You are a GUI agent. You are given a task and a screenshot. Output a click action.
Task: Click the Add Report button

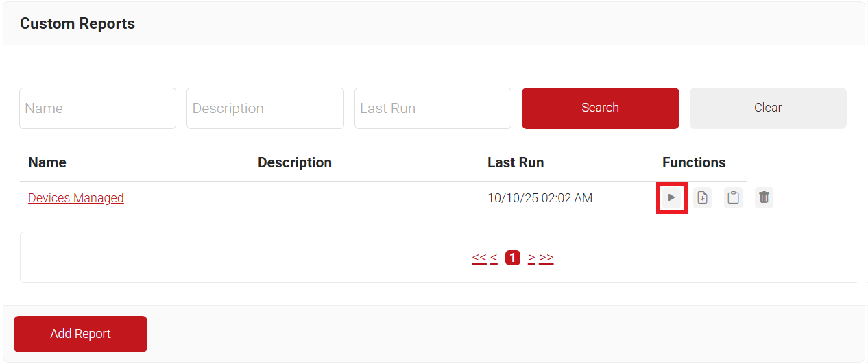coord(80,334)
